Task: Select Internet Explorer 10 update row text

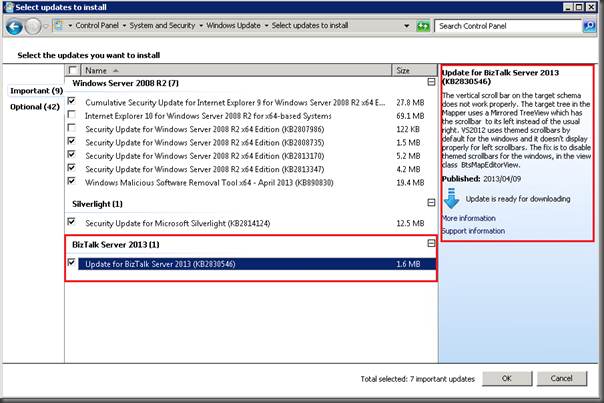Action: 208,116
